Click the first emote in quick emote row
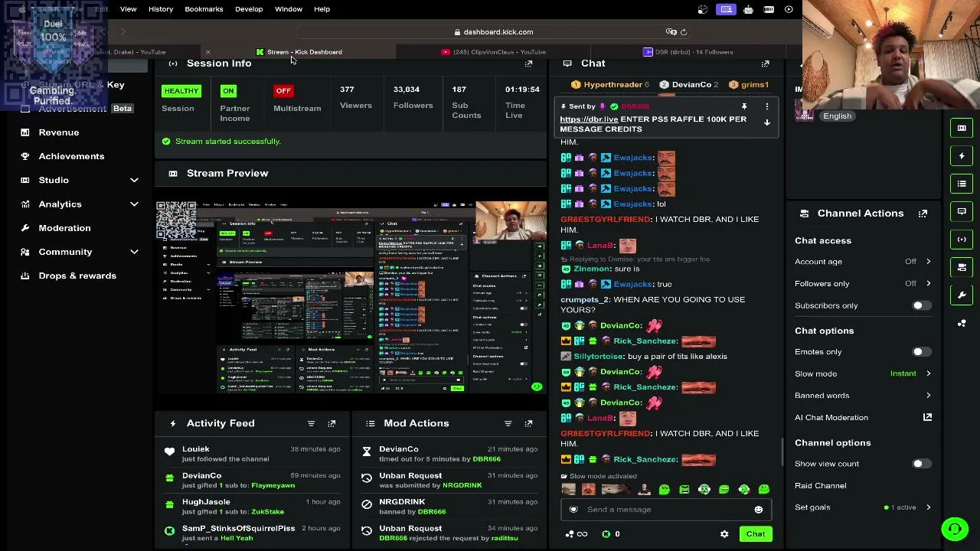This screenshot has width=980, height=551. [568, 490]
